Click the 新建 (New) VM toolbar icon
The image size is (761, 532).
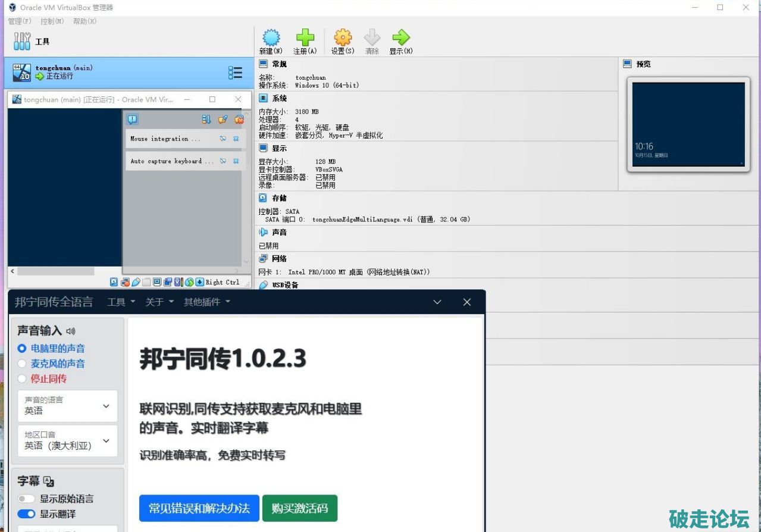[x=271, y=38]
